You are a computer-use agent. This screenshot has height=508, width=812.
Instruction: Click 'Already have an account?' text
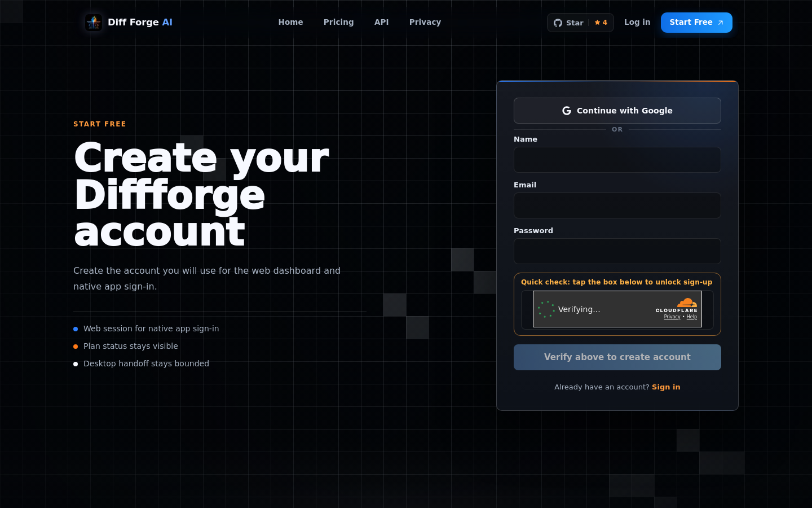602,387
